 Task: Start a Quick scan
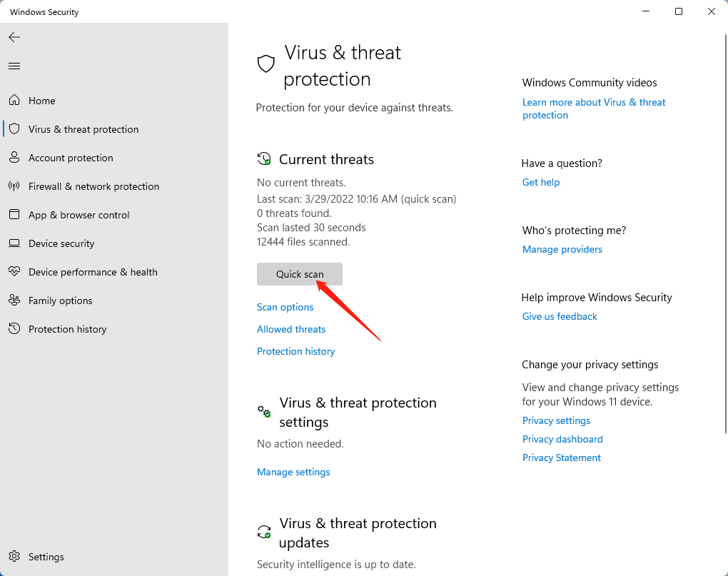tap(300, 274)
